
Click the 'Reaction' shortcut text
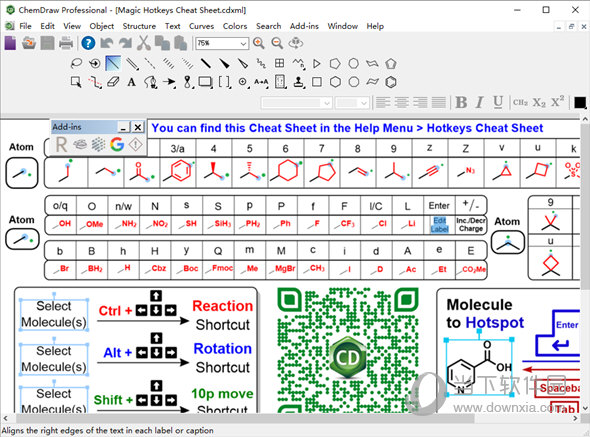coord(222,306)
